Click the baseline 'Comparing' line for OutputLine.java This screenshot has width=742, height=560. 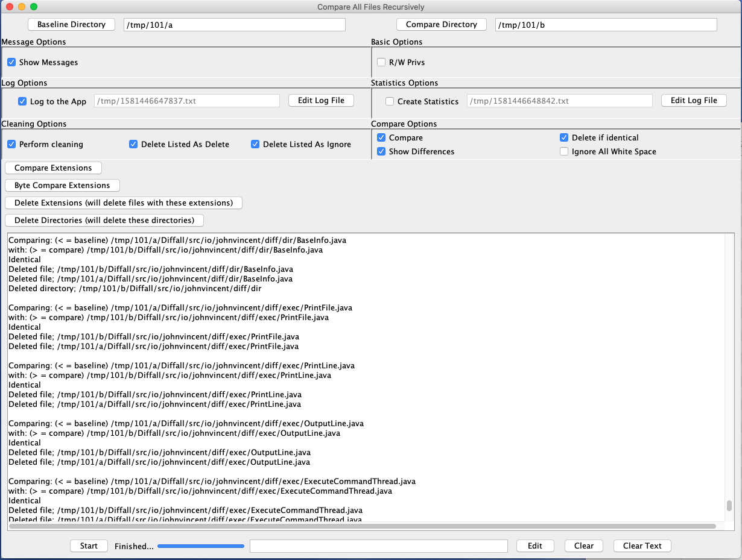click(x=186, y=424)
